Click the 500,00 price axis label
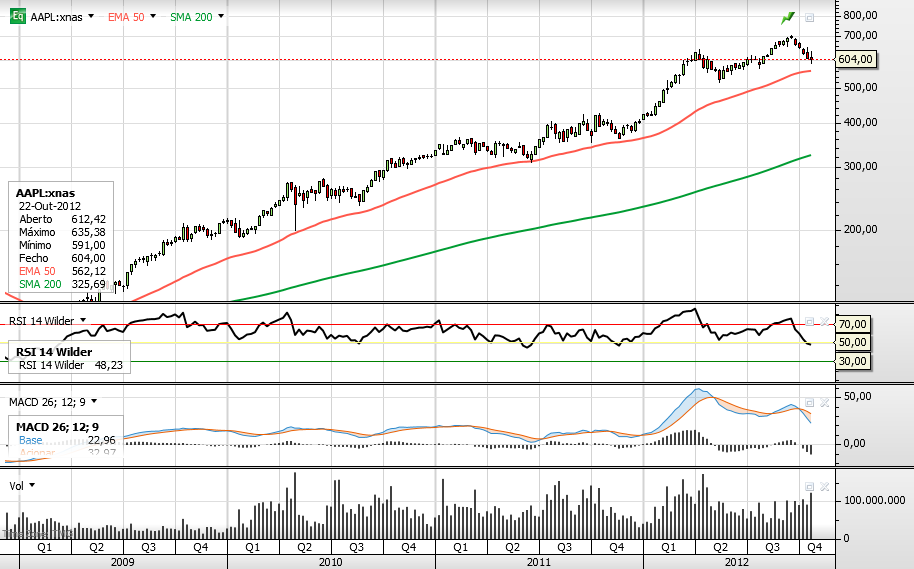This screenshot has height=569, width=914. 860,87
